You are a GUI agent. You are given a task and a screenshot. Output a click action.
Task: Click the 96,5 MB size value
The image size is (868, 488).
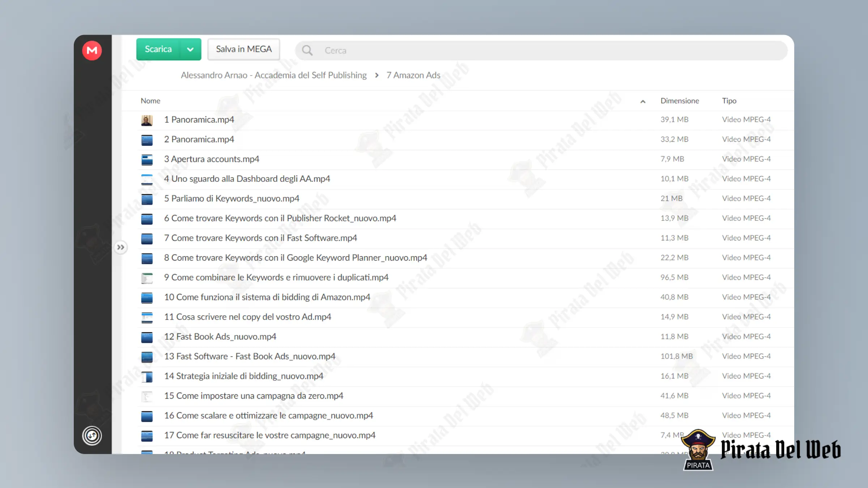point(674,277)
